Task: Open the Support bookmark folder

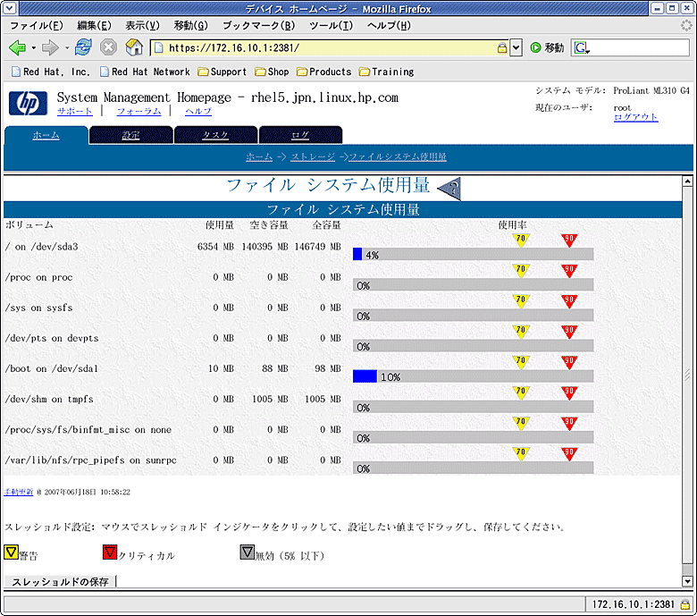Action: click(222, 72)
